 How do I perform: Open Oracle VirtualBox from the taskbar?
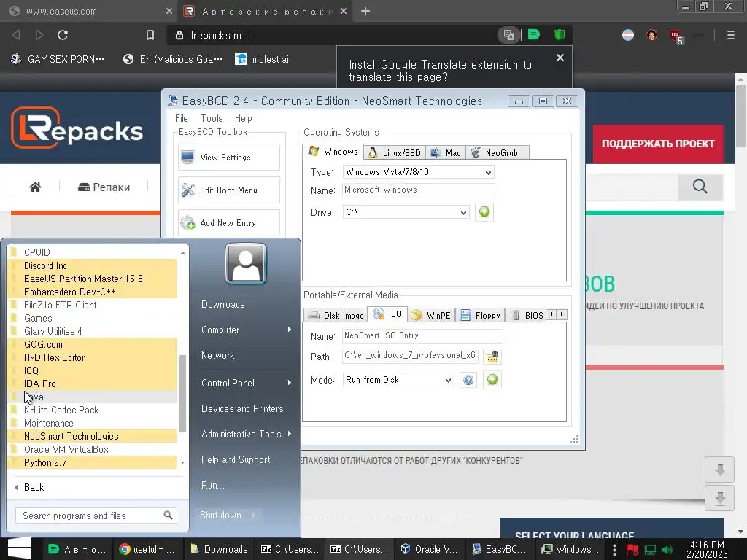[x=429, y=549]
